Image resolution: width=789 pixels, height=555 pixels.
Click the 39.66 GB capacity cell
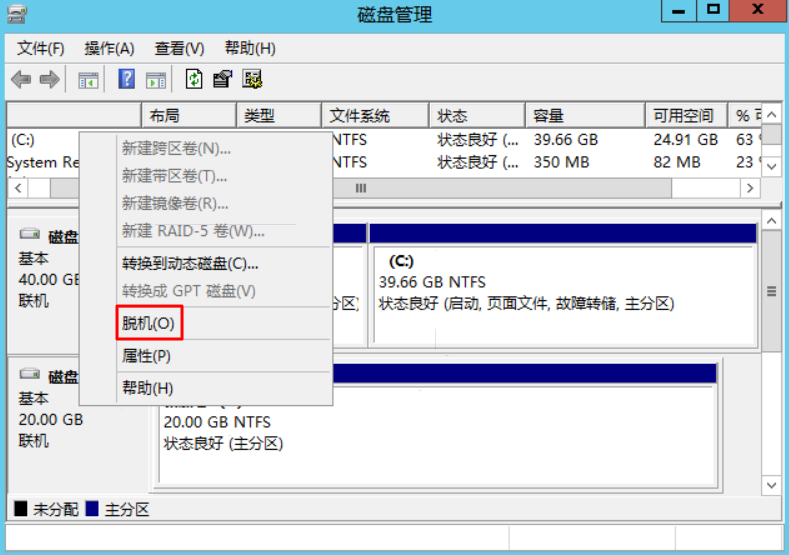566,139
